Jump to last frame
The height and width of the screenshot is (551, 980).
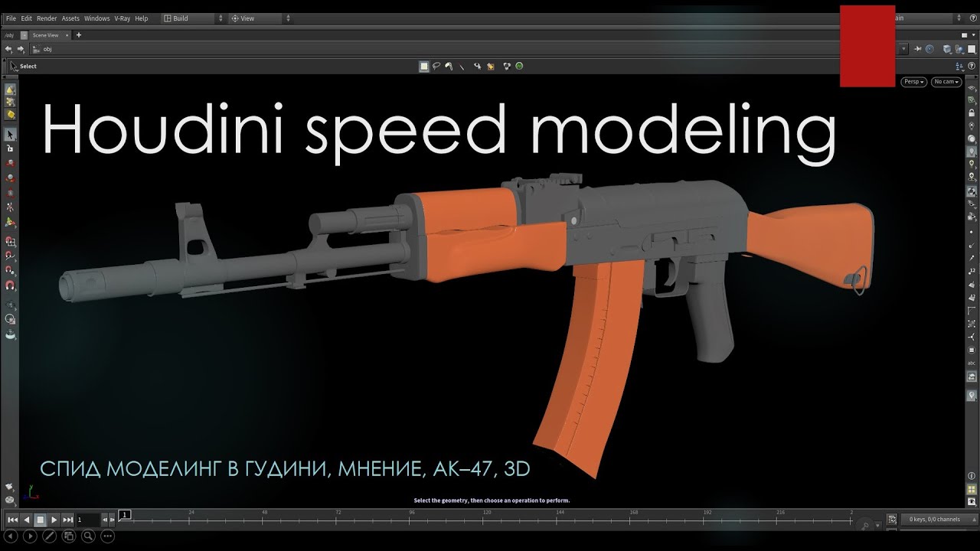coord(68,520)
